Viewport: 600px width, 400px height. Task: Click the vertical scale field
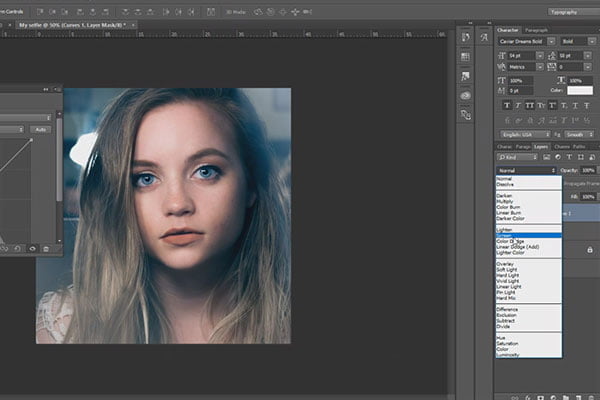520,81
